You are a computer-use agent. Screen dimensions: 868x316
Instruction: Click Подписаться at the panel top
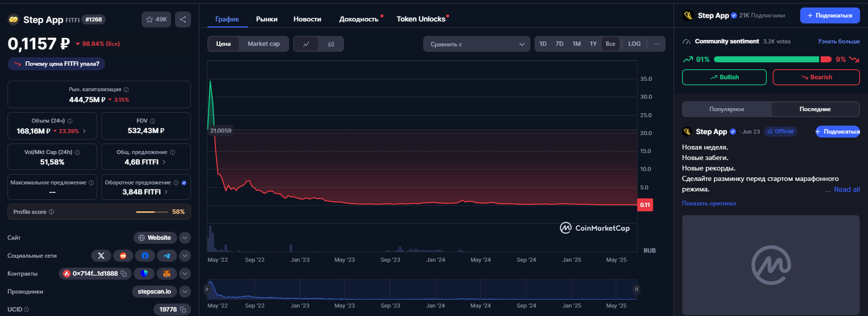830,15
